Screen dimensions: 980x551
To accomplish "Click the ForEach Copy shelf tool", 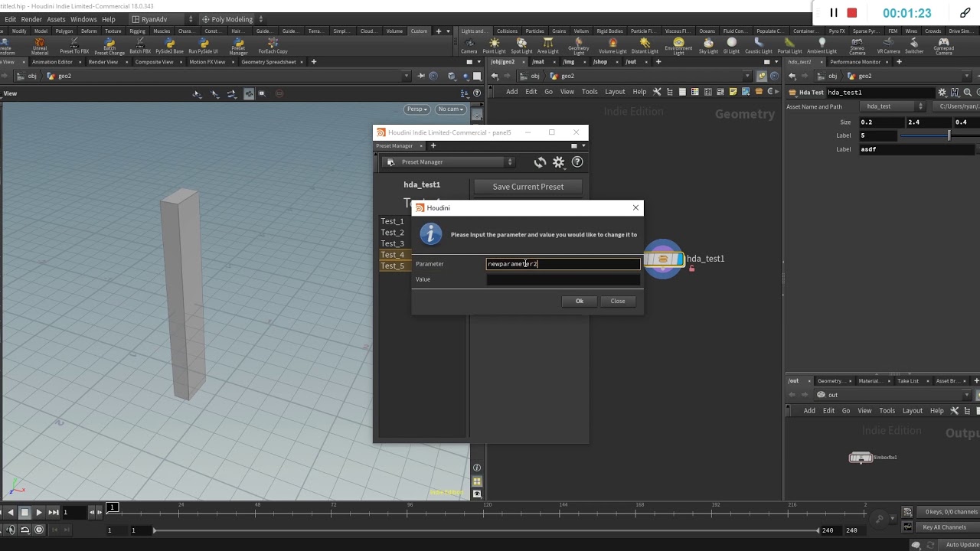I will (273, 46).
